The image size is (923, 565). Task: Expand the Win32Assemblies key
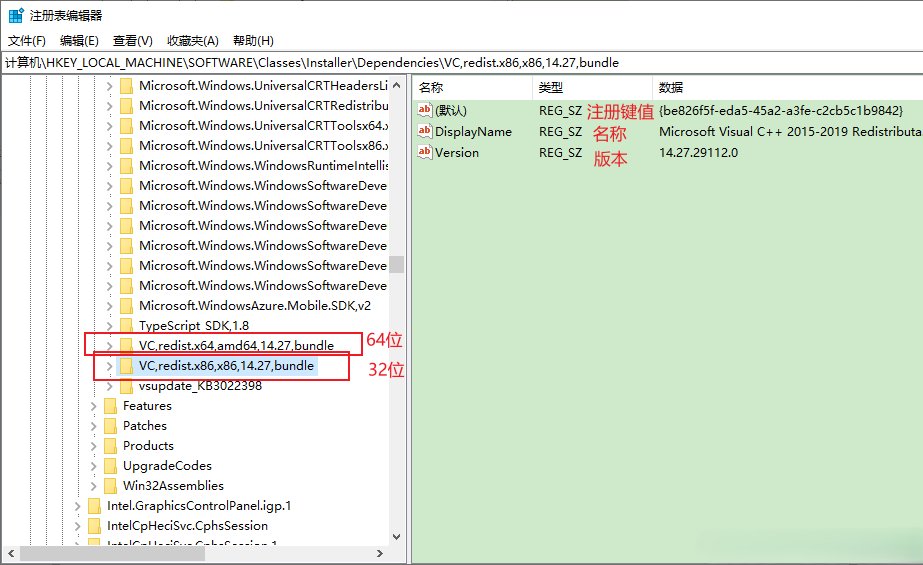click(94, 486)
